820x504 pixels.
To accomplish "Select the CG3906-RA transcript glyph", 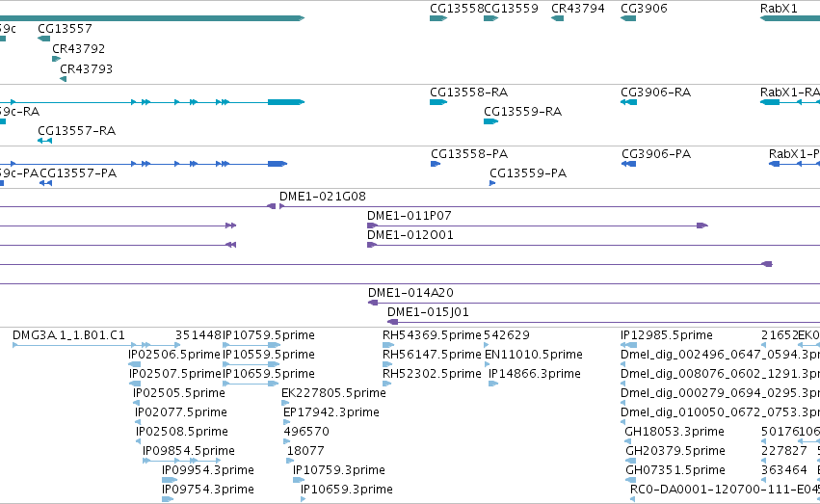I will [x=628, y=102].
